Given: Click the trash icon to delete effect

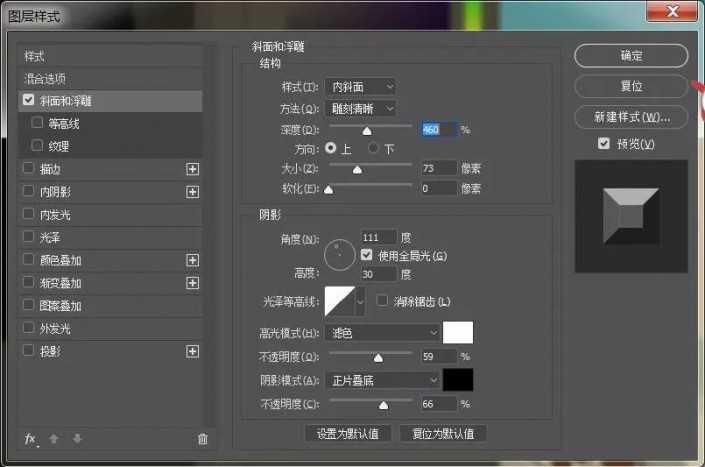Looking at the screenshot, I should (203, 439).
